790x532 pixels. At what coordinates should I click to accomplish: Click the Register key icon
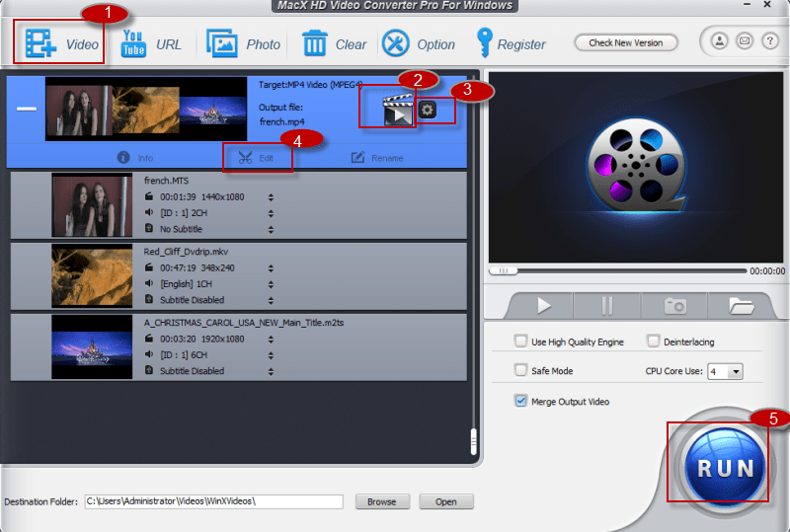point(484,42)
